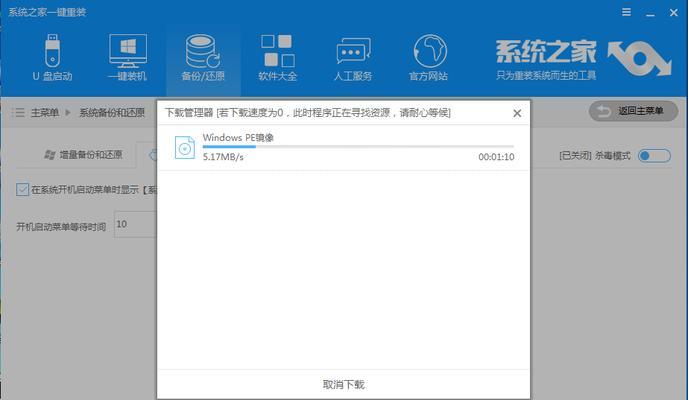The image size is (688, 400).
Task: Click the 系统之家一键重装 window title
Action: pyautogui.click(x=47, y=12)
